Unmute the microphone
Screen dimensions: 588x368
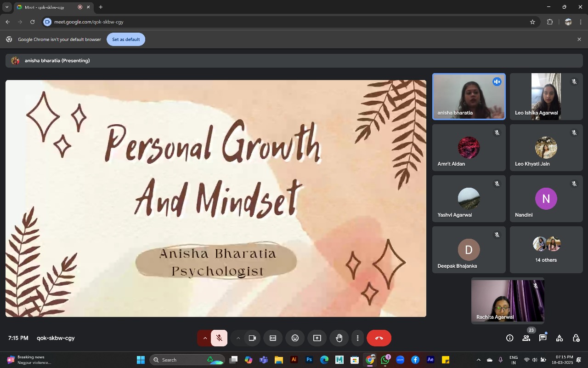[219, 338]
